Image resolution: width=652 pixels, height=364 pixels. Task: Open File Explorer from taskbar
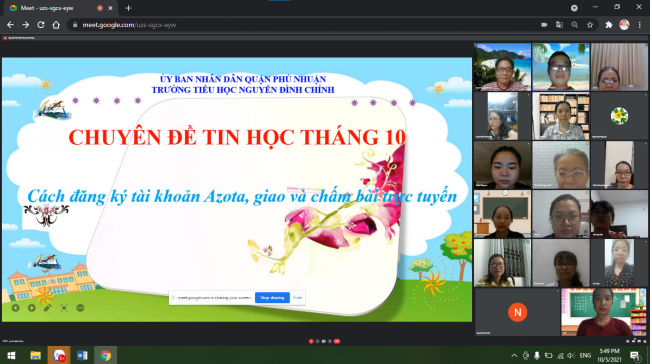[x=35, y=356]
